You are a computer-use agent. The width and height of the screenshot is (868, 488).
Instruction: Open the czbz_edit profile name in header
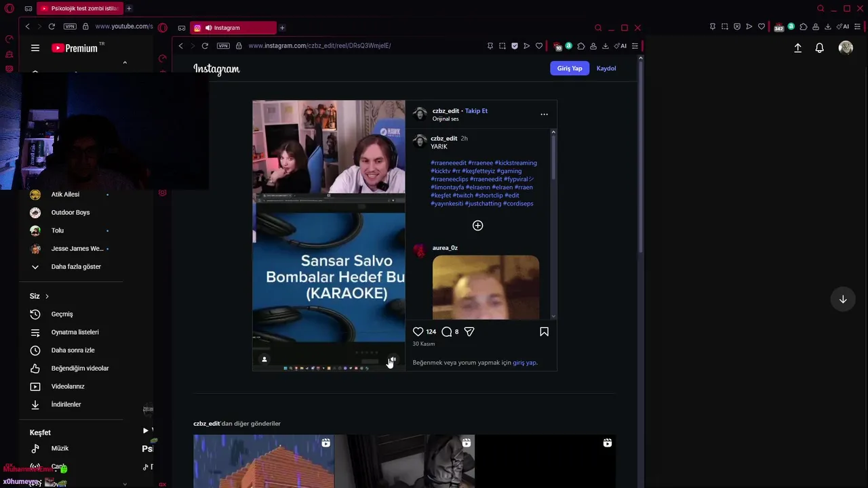tap(446, 110)
